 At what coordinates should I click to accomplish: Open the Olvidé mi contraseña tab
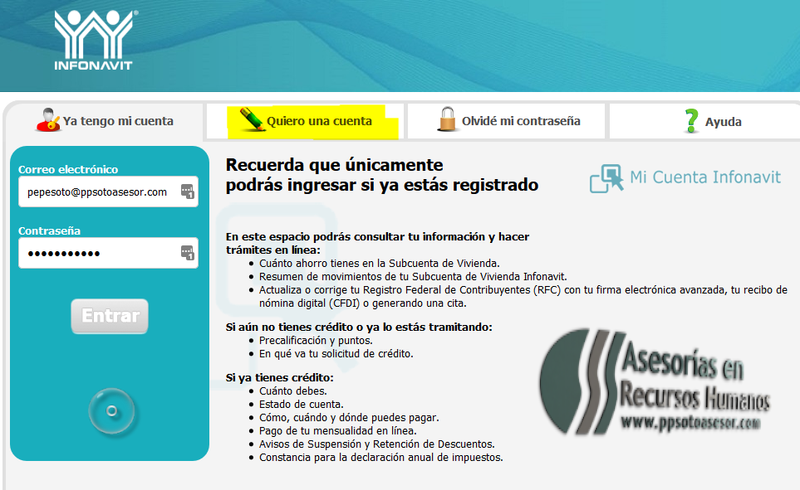point(506,121)
